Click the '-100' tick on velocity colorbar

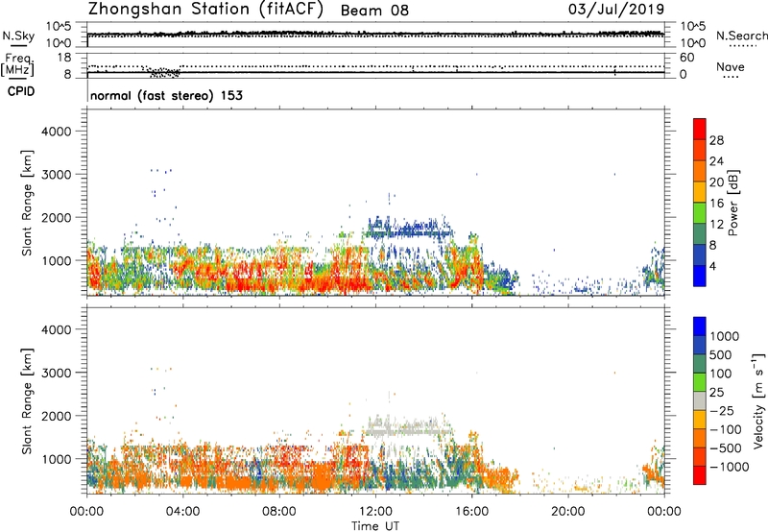coord(725,429)
